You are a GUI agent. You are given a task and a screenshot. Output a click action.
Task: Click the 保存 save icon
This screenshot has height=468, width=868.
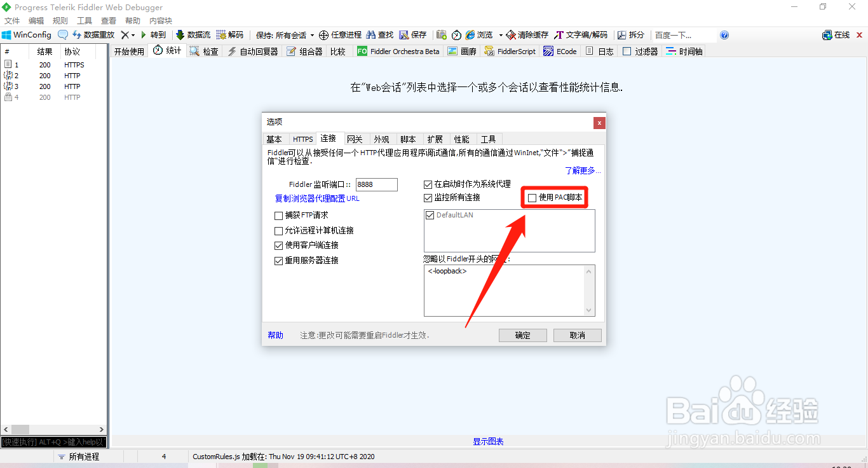[x=404, y=35]
